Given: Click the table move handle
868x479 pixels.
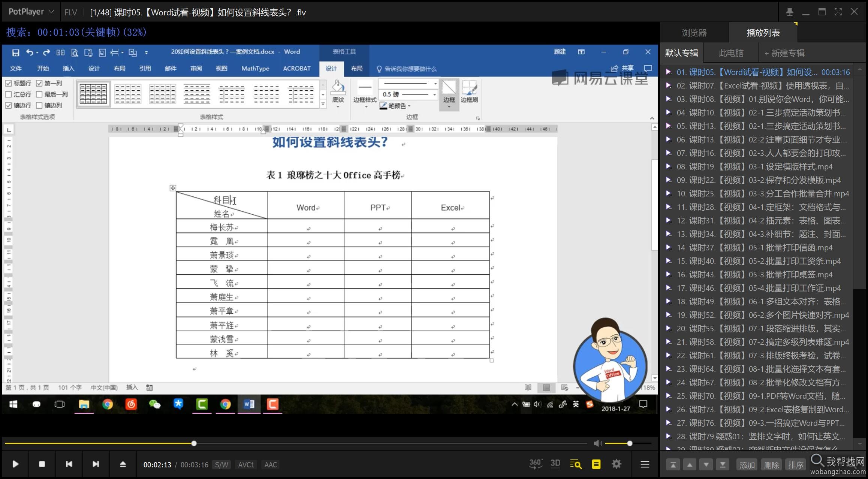Looking at the screenshot, I should pyautogui.click(x=172, y=188).
